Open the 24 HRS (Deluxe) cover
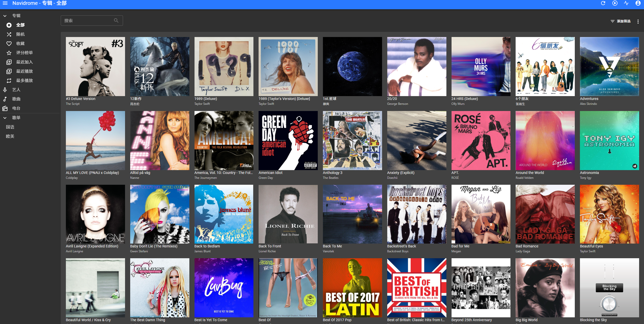The width and height of the screenshot is (644, 324). [481, 67]
